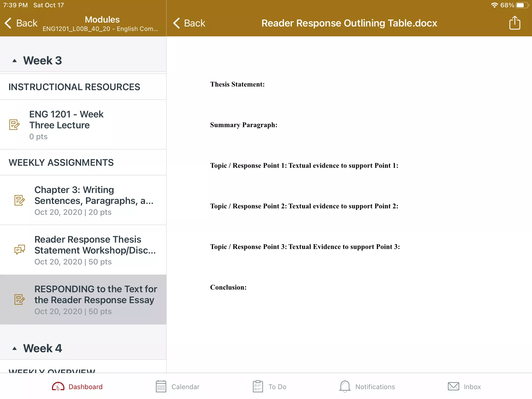Screen dimensions: 532x399
Task: Click the Topic / Response Point 3 line
Action: pyautogui.click(x=305, y=247)
